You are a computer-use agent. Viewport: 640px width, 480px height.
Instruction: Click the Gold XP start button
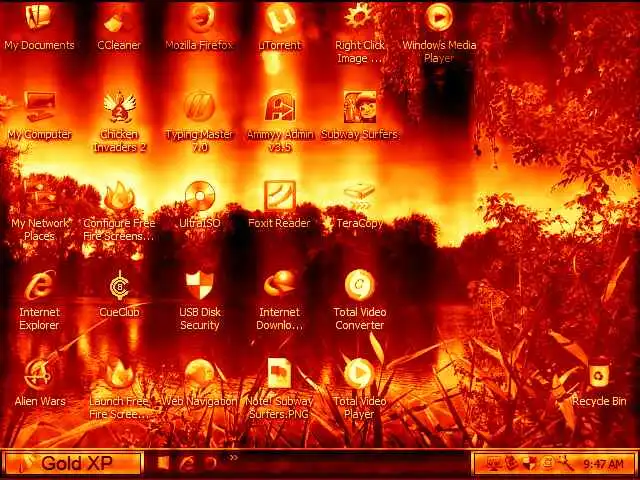click(73, 463)
